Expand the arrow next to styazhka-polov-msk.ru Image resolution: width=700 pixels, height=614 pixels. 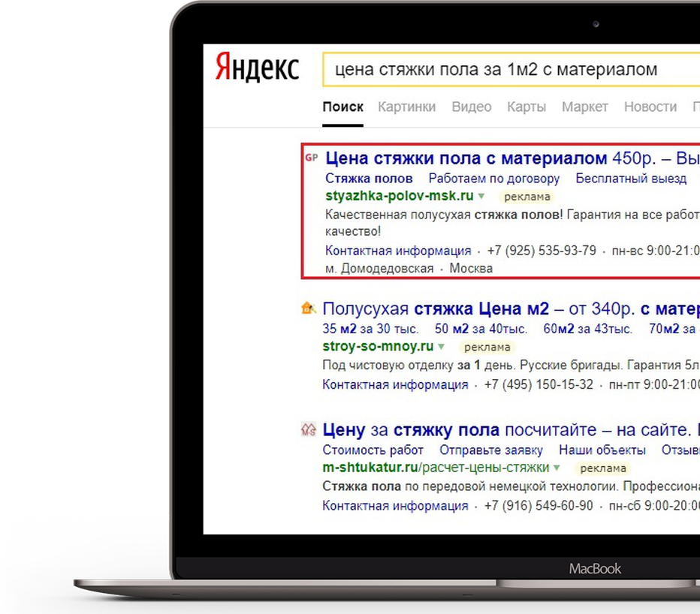[481, 196]
